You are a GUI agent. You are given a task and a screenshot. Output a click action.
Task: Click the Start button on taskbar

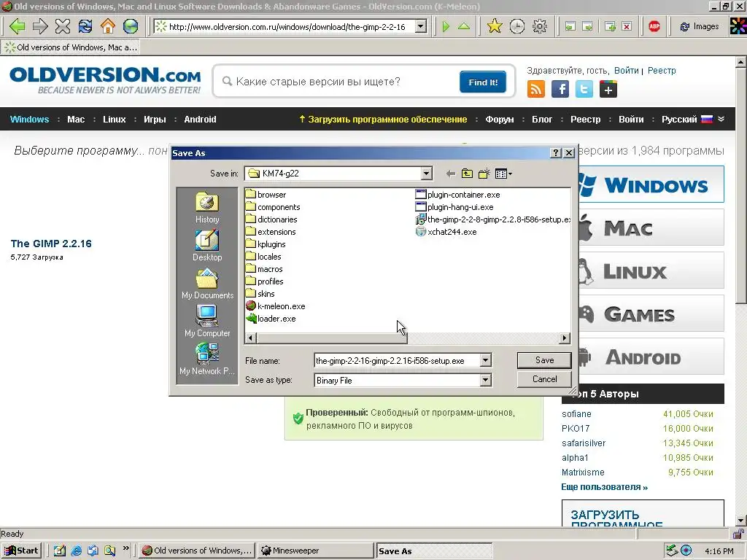pyautogui.click(x=21, y=551)
